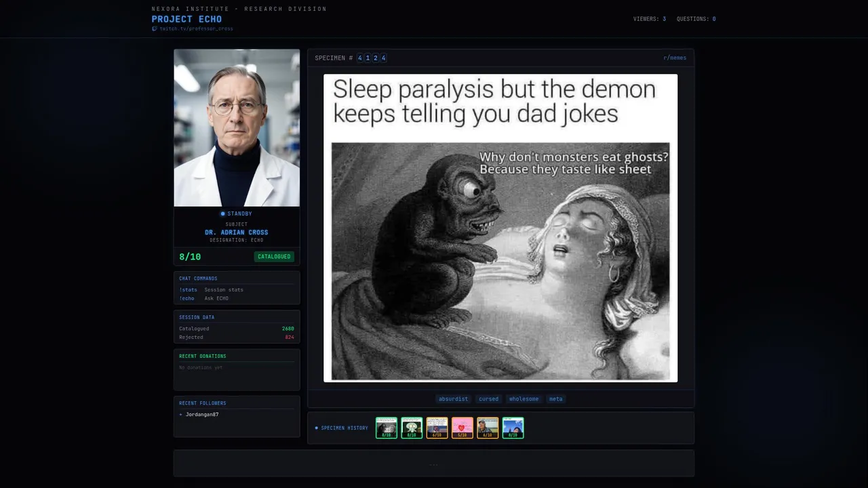Open the pink heart thumbnail rated 5/10

pos(462,428)
